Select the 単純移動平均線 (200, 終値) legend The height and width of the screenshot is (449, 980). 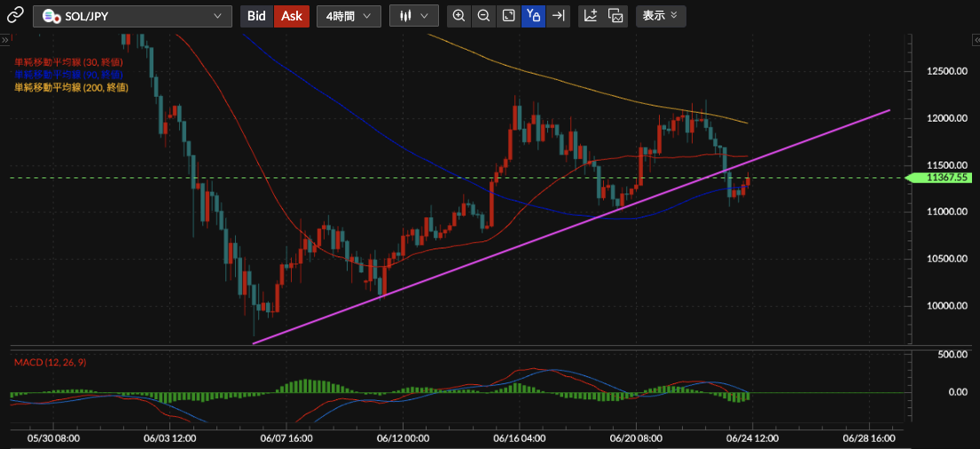(71, 88)
